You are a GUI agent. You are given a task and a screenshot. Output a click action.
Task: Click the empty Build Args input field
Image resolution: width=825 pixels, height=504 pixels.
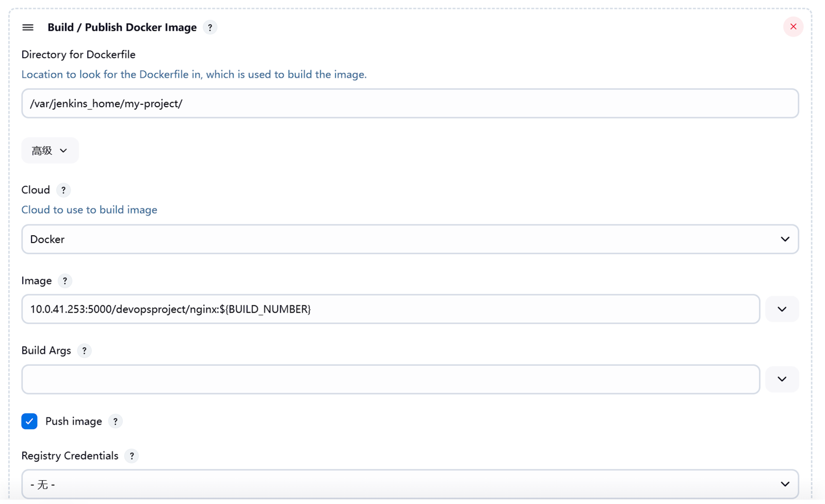(x=391, y=379)
